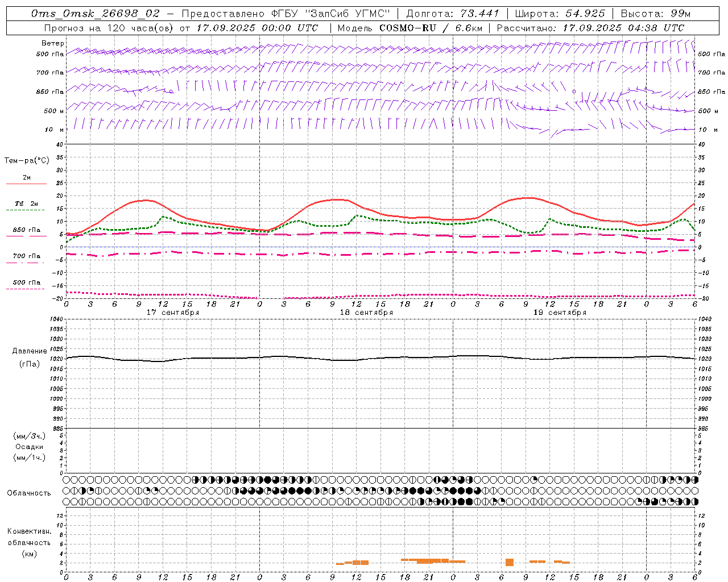Image resolution: width=728 pixels, height=582 pixels.
Task: Click the Высота: 99м header value
Action: [656, 14]
